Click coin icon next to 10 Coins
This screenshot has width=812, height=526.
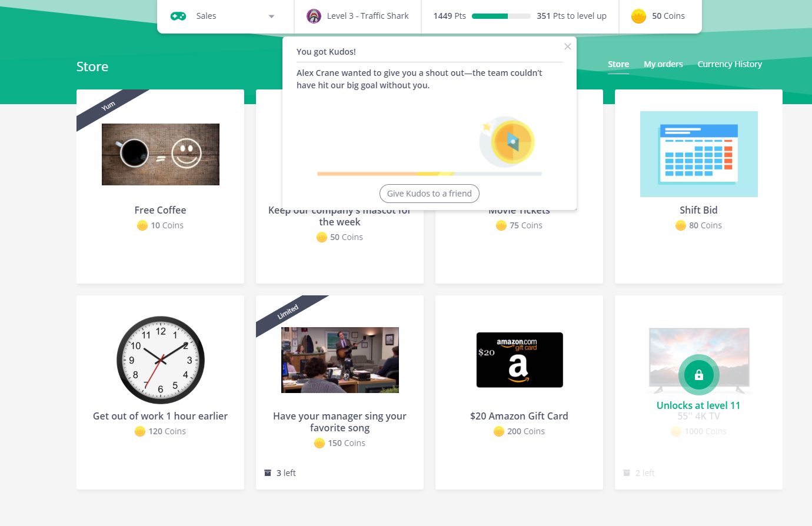point(142,225)
